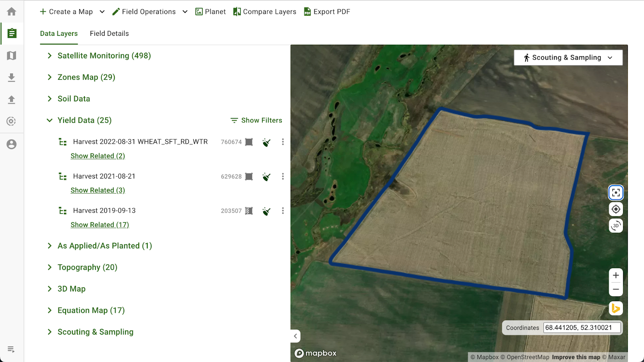The width and height of the screenshot is (644, 362).
Task: Zoom in on the map with plus button
Action: point(615,275)
